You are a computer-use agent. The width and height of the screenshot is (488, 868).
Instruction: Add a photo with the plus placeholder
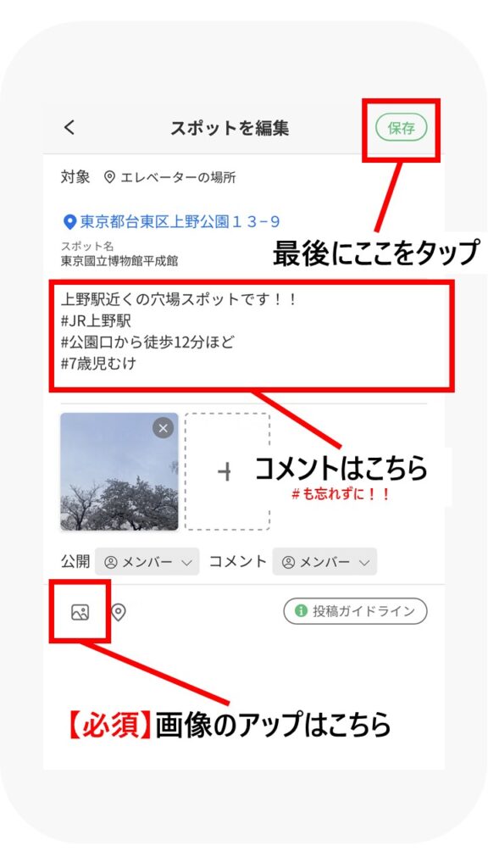click(227, 471)
